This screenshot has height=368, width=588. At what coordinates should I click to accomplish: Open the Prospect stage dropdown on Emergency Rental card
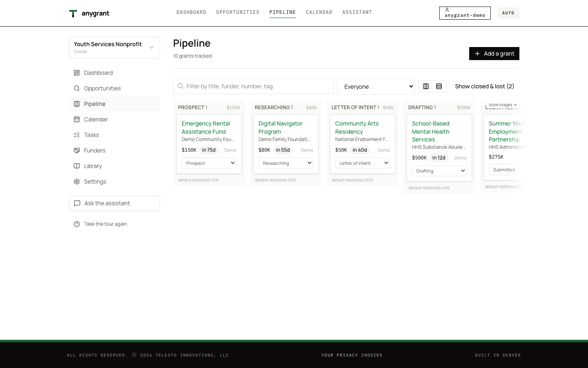(x=209, y=163)
